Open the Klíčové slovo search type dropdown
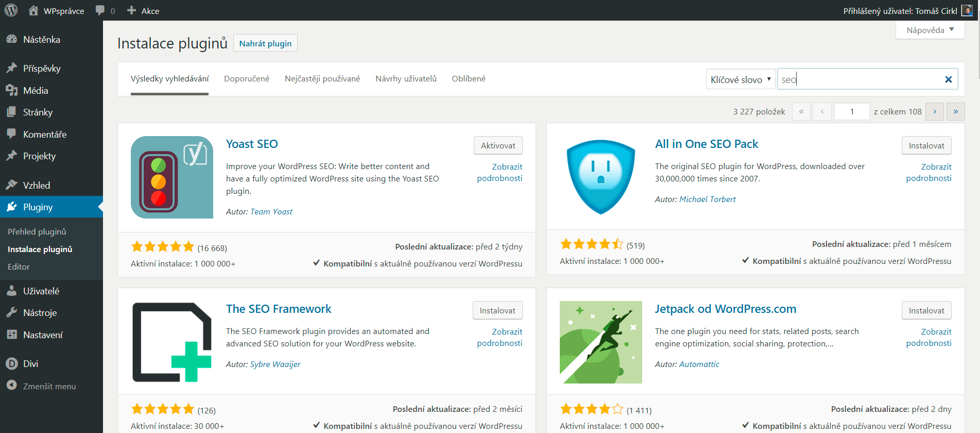 click(x=740, y=79)
